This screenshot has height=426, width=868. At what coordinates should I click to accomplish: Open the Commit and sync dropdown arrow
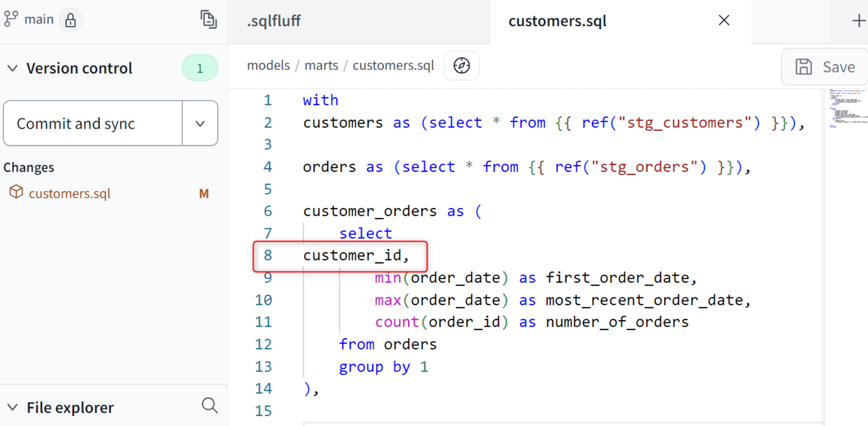200,123
